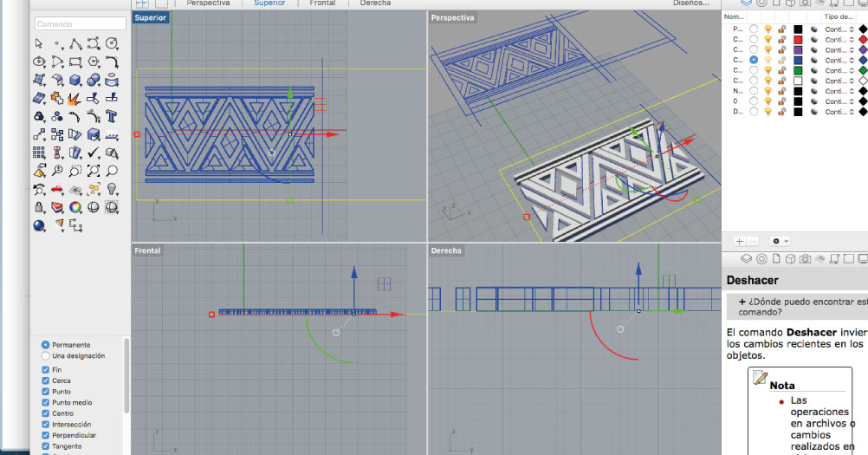Screen dimensions: 868x455
Task: Open the camera panel icon above Deshacer
Action: [x=805, y=258]
